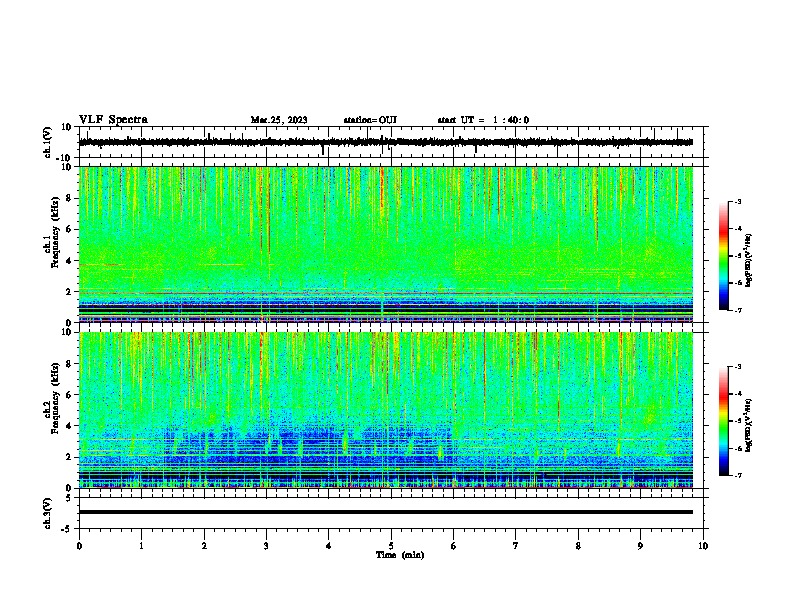The height and width of the screenshot is (612, 792).
Task: Click the ch.1 colorbar "log(PSD)" label
Action: pos(748,261)
